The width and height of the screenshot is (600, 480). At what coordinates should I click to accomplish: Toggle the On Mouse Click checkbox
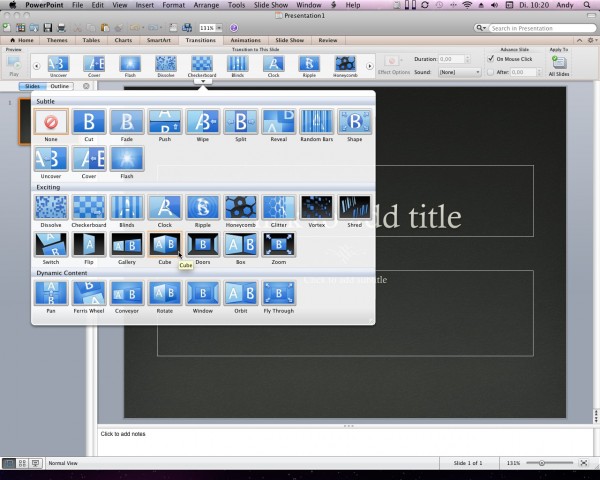click(491, 59)
